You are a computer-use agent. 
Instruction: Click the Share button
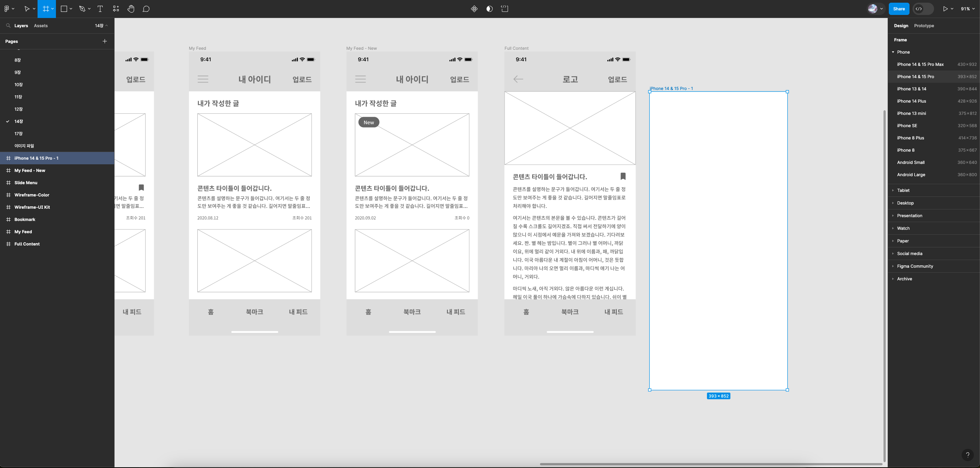click(x=899, y=9)
